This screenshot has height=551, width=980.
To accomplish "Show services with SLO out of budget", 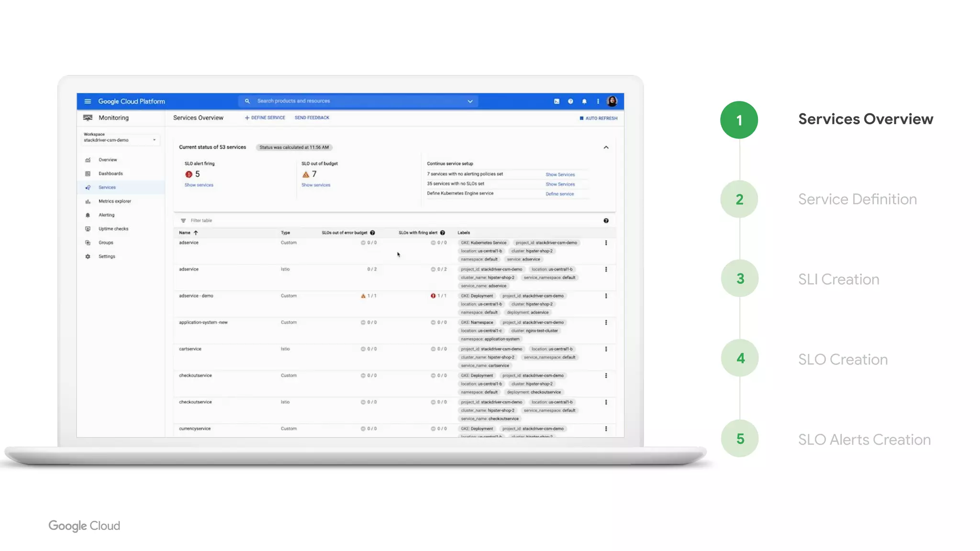I will [x=316, y=185].
